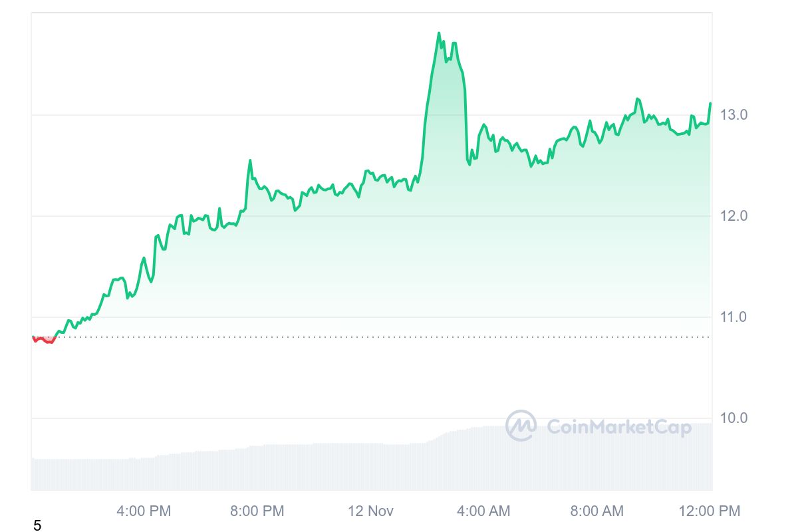Screen dimensions: 798x532
Task: Click the highest peak of the price line
Action: [x=439, y=33]
